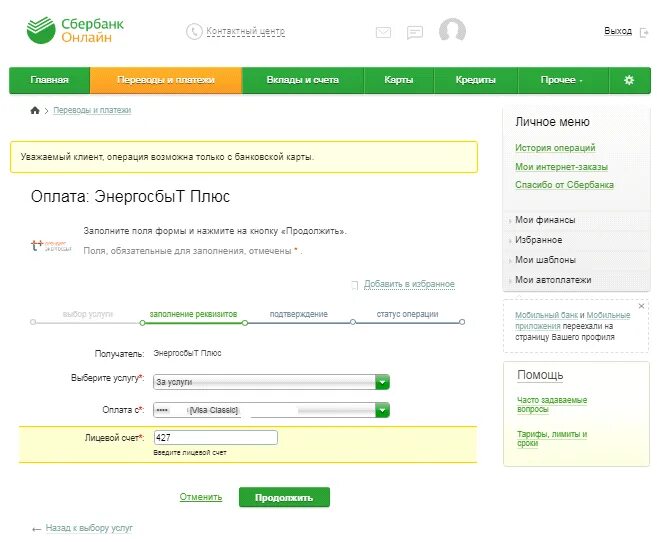The image size is (657, 542).
Task: Open the chat message icon in header
Action: tap(415, 33)
